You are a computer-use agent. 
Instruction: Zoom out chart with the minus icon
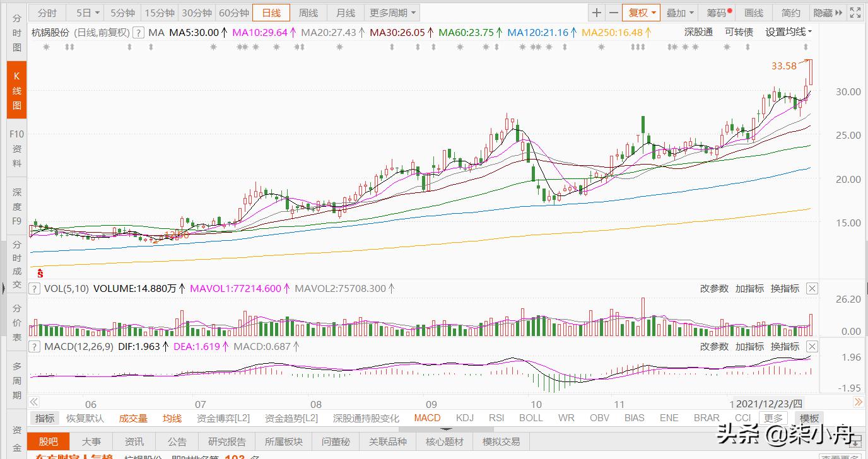coord(613,13)
